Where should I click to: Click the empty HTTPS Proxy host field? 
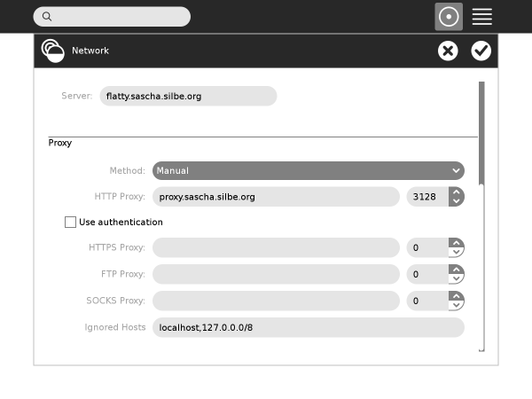[x=276, y=248]
